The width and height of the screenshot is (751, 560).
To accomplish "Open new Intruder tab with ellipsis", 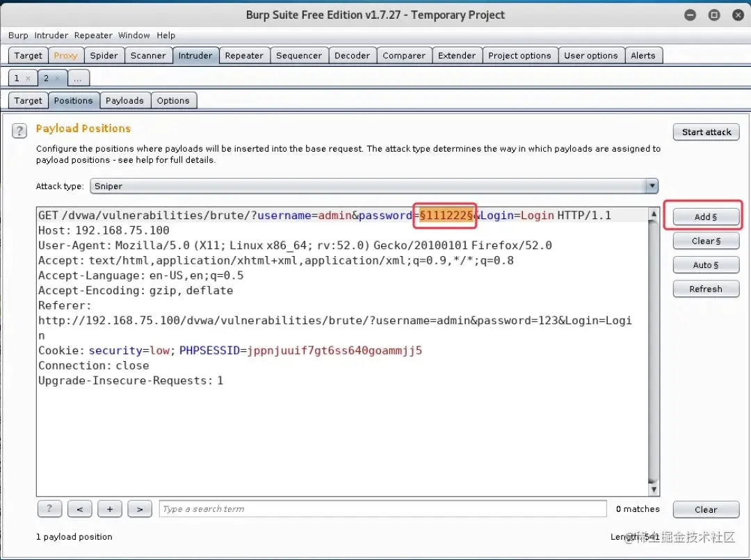I will pos(78,78).
